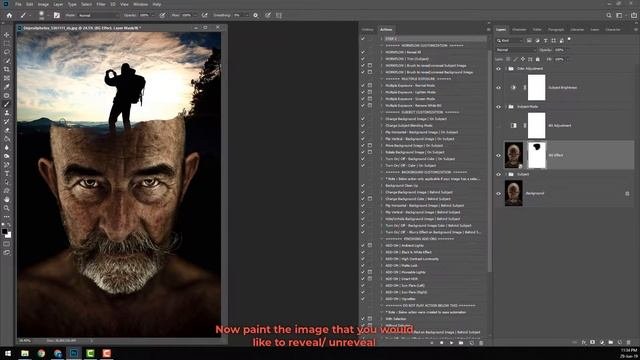
Task: Delete the selected action using trash icon
Action: point(481,343)
